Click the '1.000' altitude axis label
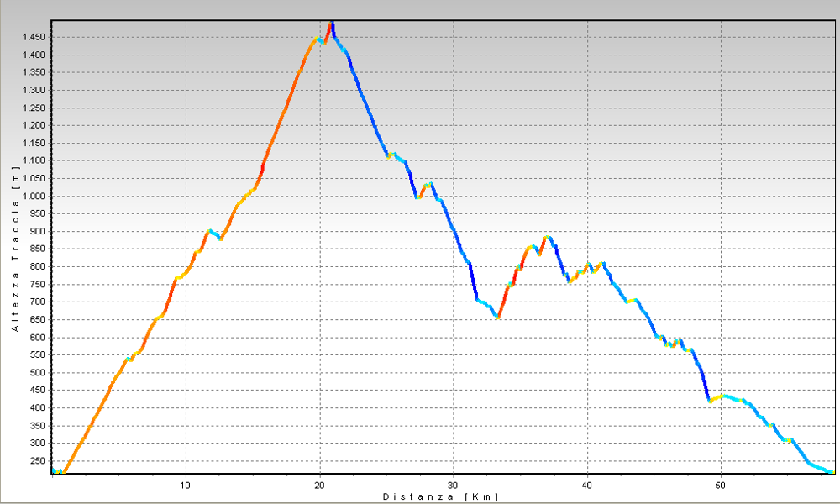The image size is (840, 504). click(x=32, y=197)
